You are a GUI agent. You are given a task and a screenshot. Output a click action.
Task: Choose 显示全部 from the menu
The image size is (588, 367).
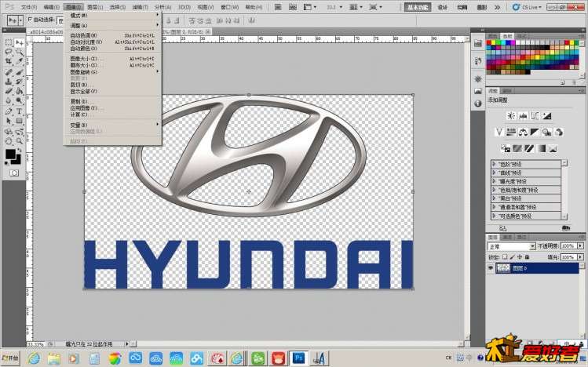[113, 92]
